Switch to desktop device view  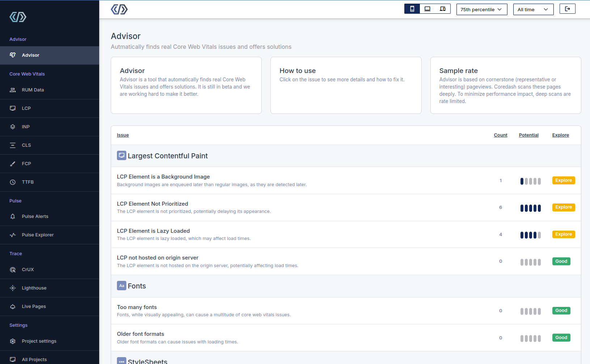pos(427,9)
